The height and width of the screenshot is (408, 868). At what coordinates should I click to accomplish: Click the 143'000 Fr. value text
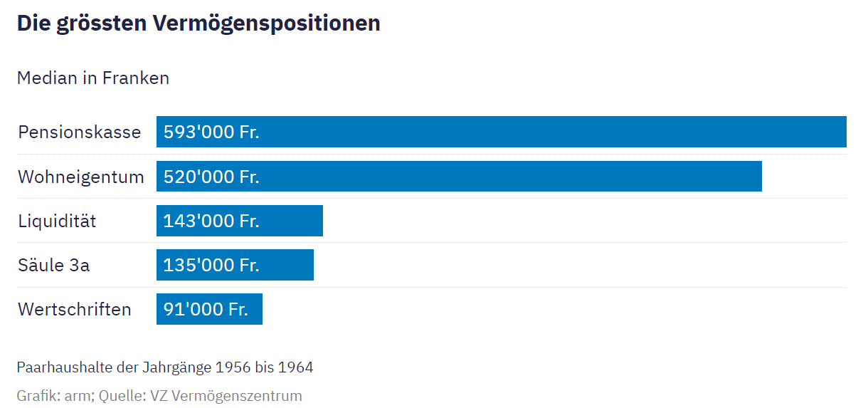pyautogui.click(x=211, y=221)
